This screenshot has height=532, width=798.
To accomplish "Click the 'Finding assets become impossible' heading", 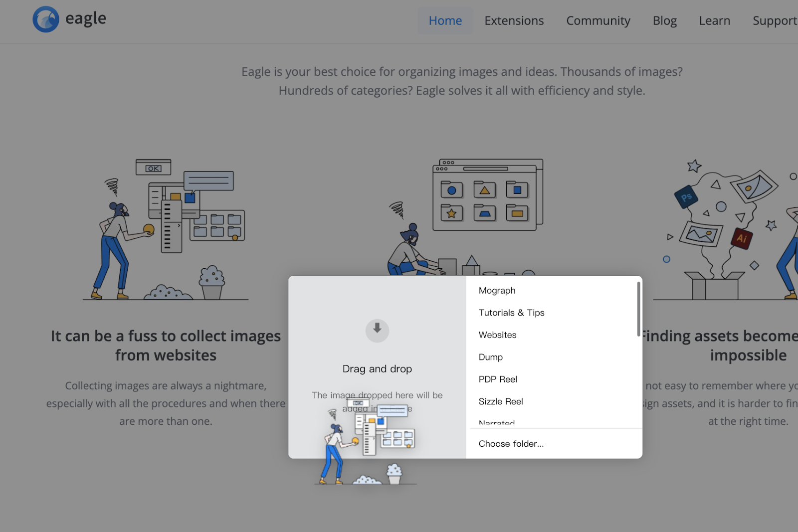I will [720, 346].
